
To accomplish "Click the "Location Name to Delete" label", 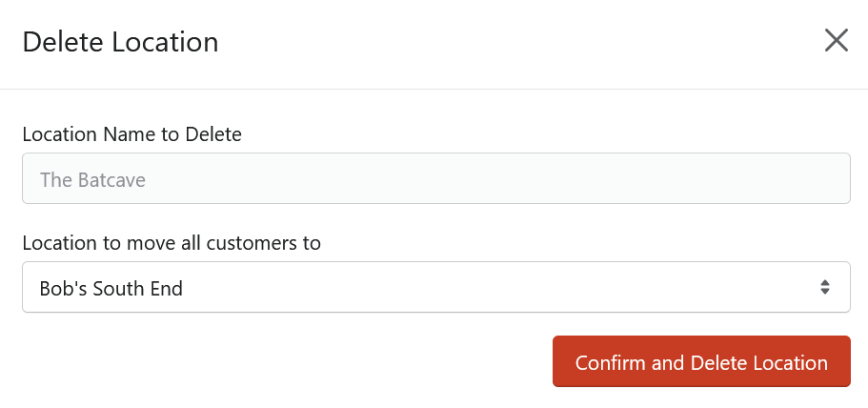I will click(x=131, y=134).
